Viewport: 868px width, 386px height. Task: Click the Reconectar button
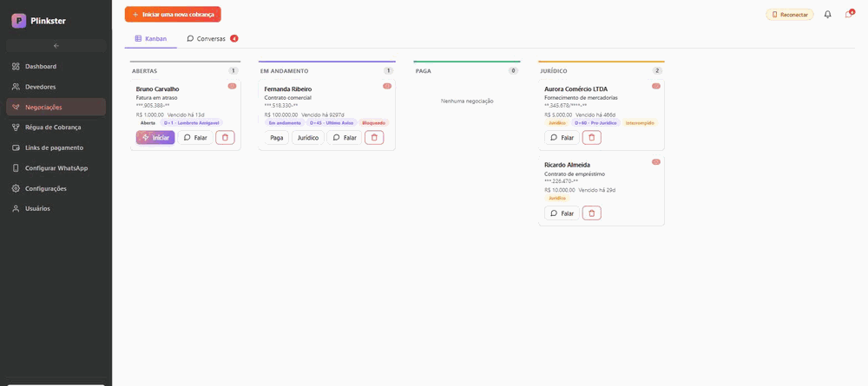click(789, 15)
